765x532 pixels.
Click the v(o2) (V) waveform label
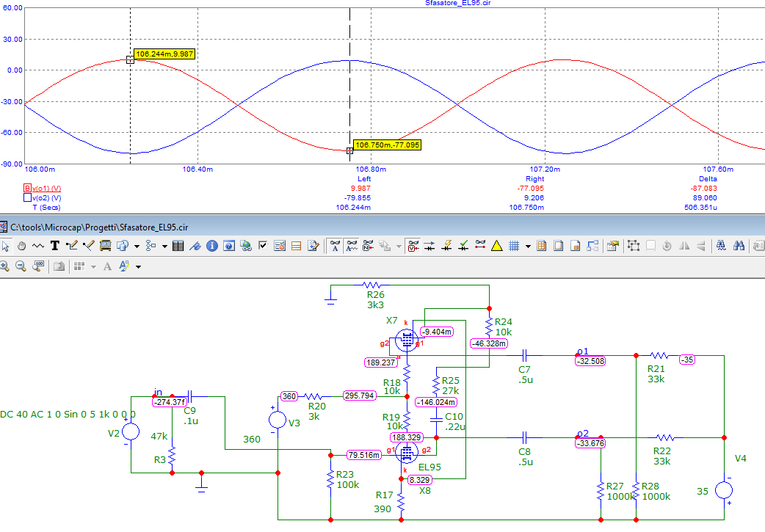(47, 197)
